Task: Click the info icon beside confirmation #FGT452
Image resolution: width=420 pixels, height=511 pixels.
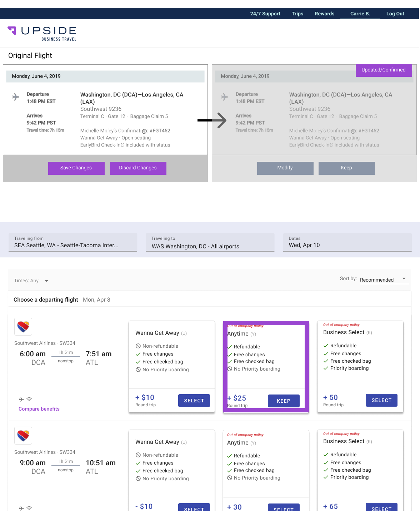Action: click(144, 131)
